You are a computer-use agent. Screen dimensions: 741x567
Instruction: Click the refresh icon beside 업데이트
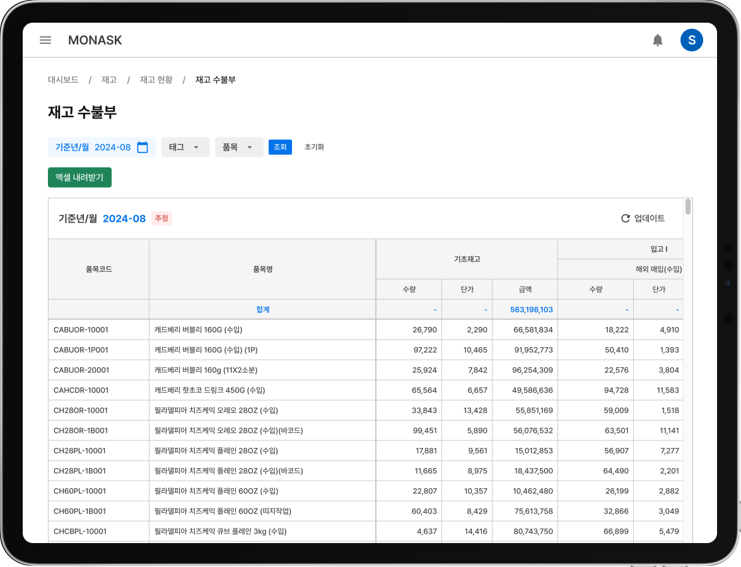tap(625, 218)
